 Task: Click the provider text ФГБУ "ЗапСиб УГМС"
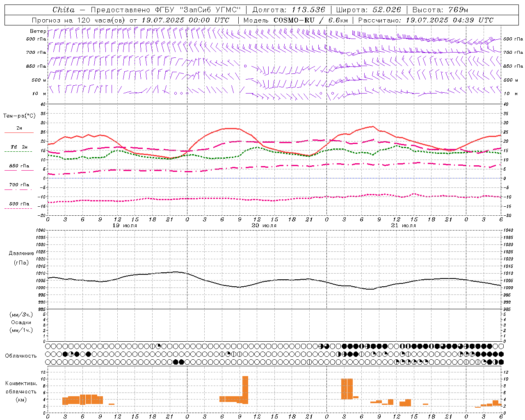[x=198, y=10]
